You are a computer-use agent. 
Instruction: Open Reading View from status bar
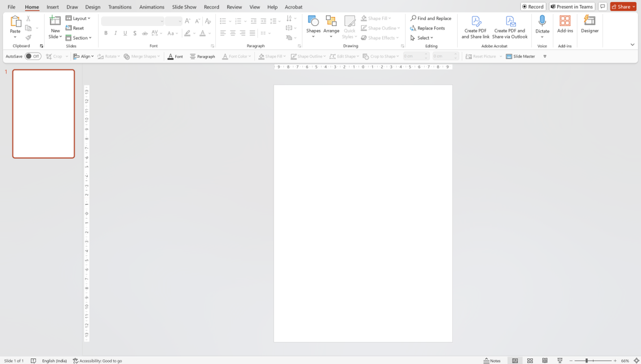(545, 361)
